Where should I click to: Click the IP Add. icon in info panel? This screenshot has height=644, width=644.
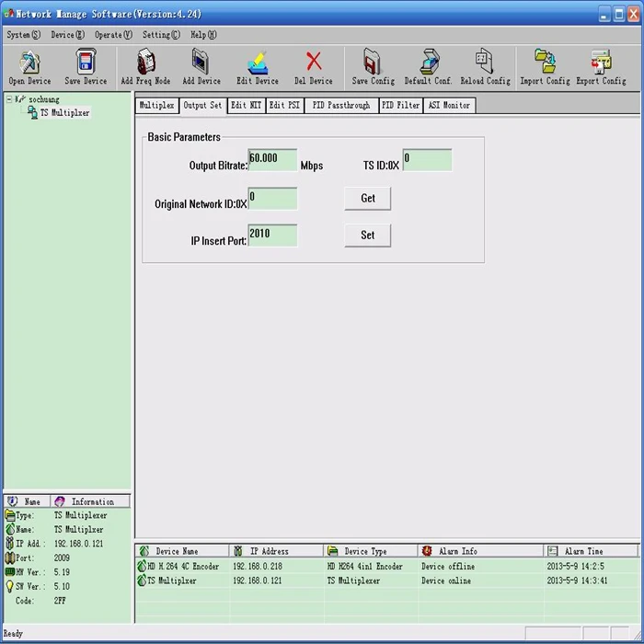pos(9,544)
